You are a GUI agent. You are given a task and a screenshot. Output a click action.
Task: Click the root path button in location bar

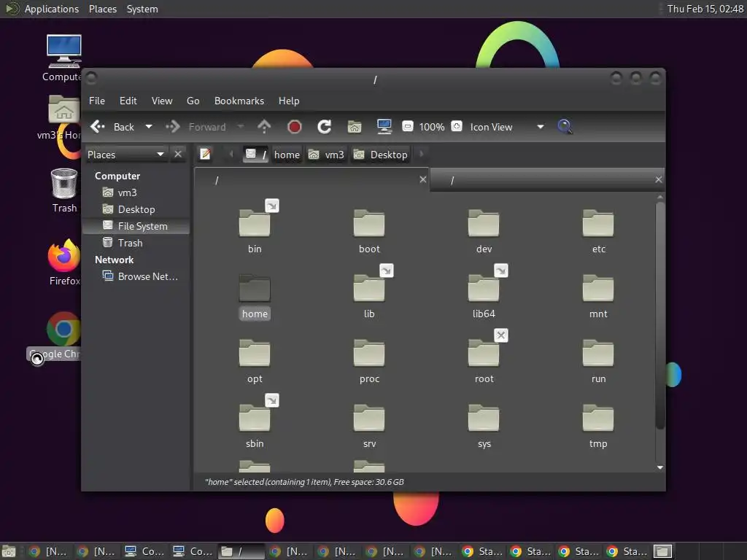point(255,155)
